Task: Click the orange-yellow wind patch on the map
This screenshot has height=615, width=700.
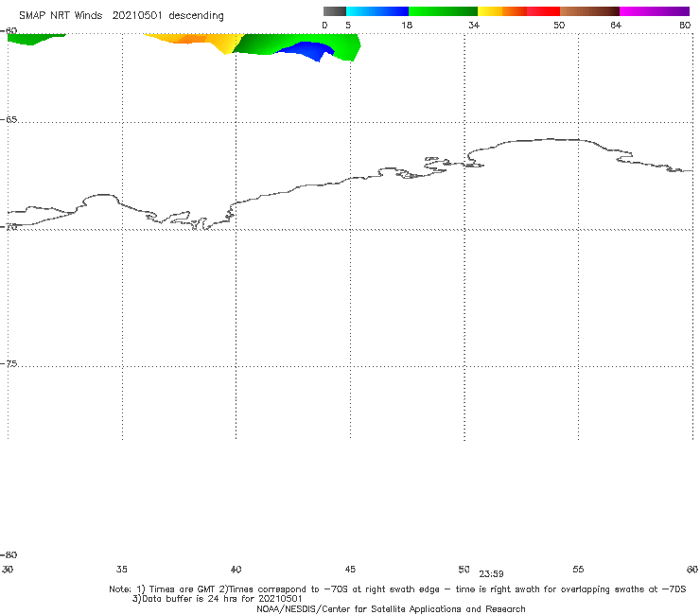Action: pyautogui.click(x=197, y=41)
